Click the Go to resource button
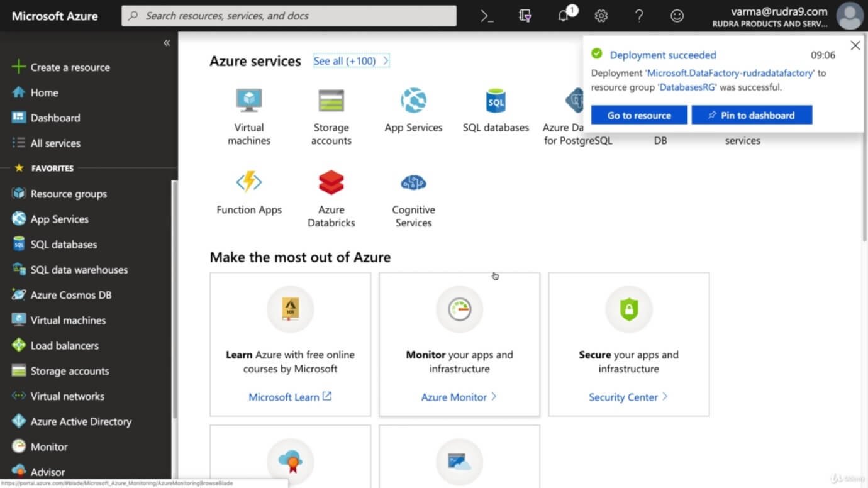The height and width of the screenshot is (488, 868). click(639, 115)
